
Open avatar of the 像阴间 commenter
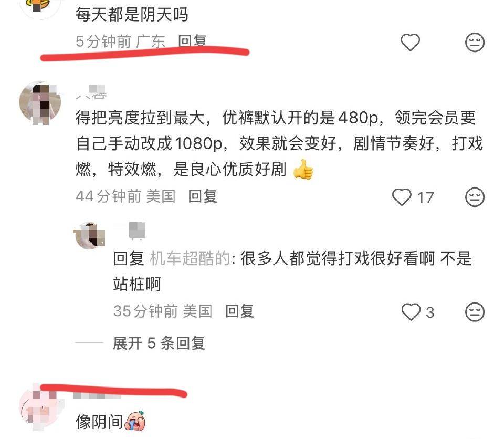[40, 407]
